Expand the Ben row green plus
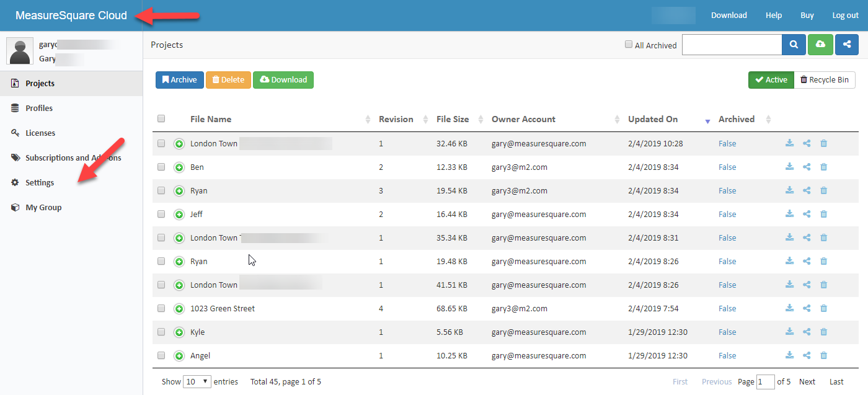Screen dimensions: 868x395 (x=179, y=167)
